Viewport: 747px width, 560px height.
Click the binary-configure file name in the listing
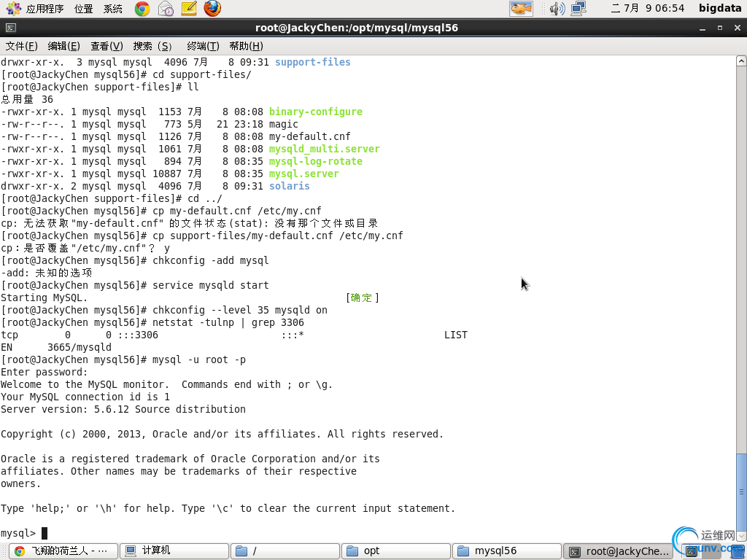[x=315, y=112]
